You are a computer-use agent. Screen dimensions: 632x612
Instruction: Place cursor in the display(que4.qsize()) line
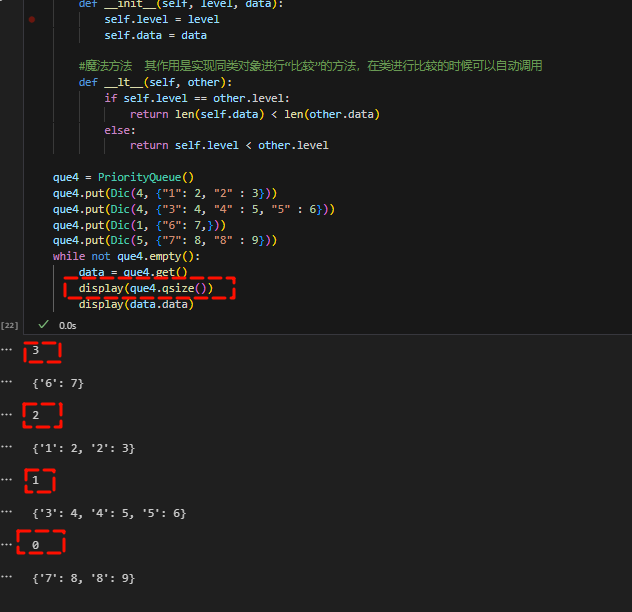point(146,288)
